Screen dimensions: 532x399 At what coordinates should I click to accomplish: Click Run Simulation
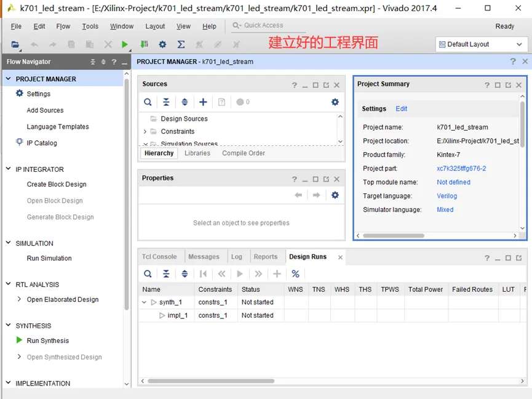[x=49, y=258]
